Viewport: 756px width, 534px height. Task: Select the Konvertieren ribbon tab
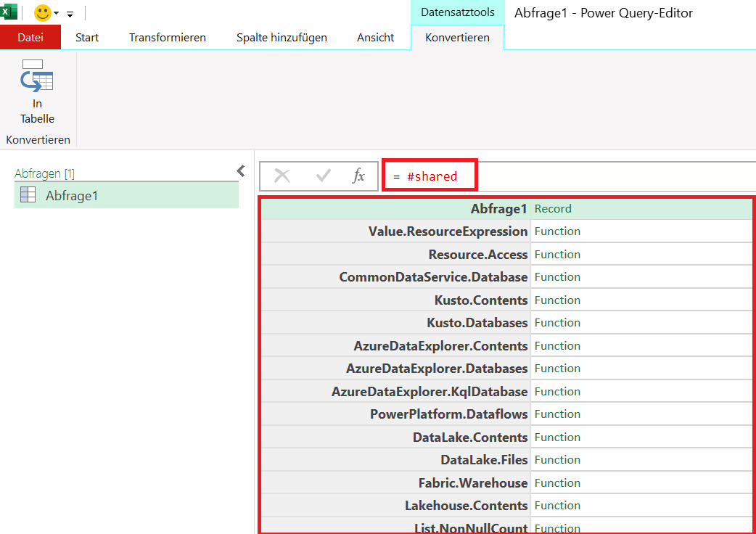pyautogui.click(x=457, y=37)
